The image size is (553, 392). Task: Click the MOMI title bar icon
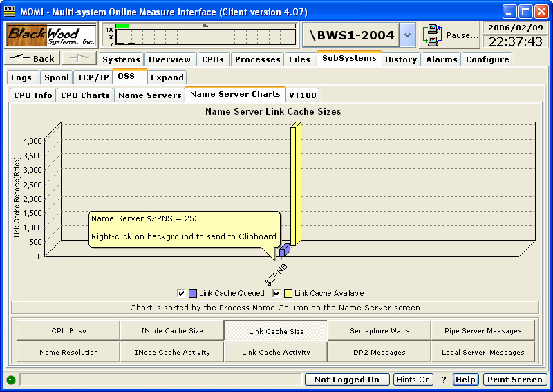(x=10, y=12)
